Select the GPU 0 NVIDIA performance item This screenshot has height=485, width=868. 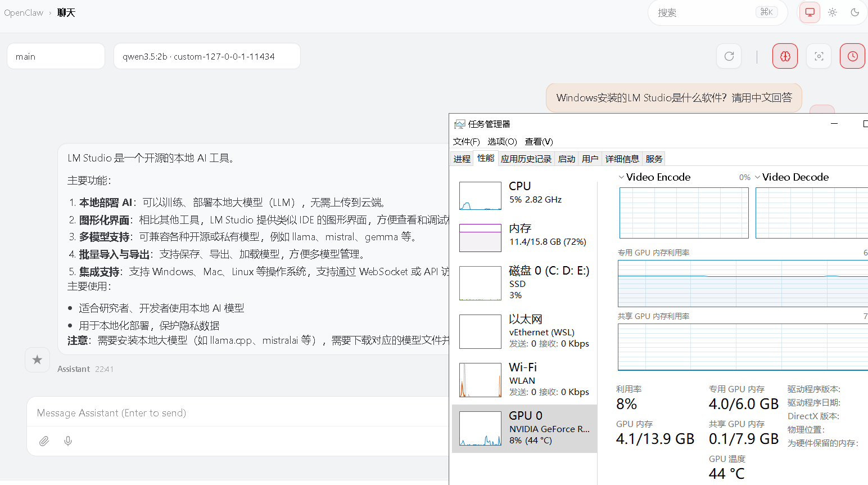pos(525,428)
